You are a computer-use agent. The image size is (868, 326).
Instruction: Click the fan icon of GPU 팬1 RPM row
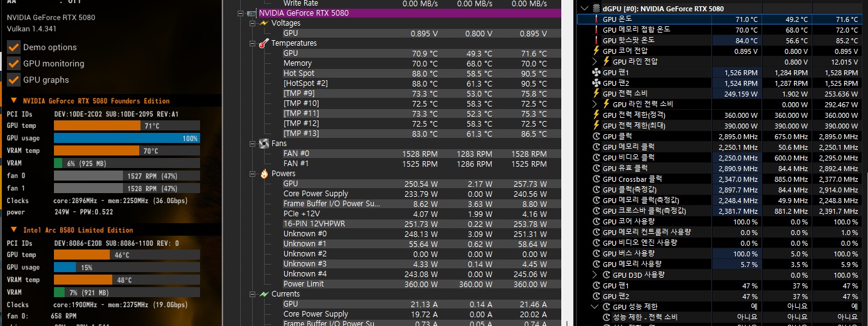596,73
